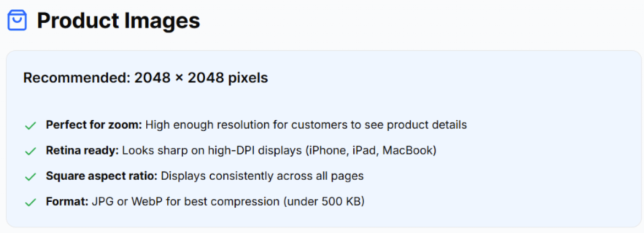Click the bold Format label

pos(67,202)
